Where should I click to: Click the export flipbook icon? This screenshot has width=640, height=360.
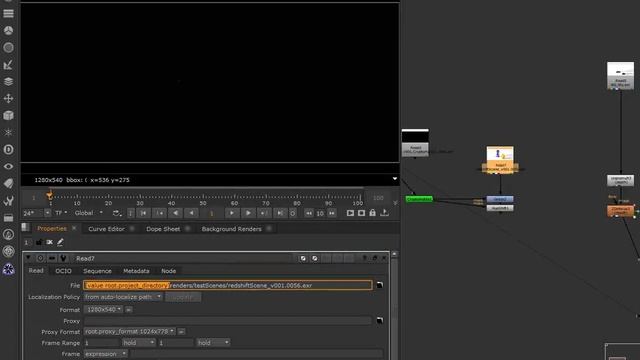pyautogui.click(x=384, y=213)
